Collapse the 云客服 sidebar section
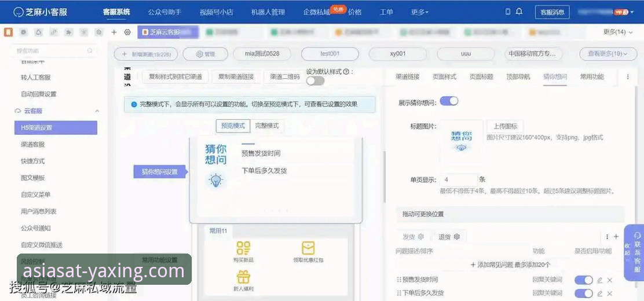The image size is (644, 301). pyautogui.click(x=97, y=111)
